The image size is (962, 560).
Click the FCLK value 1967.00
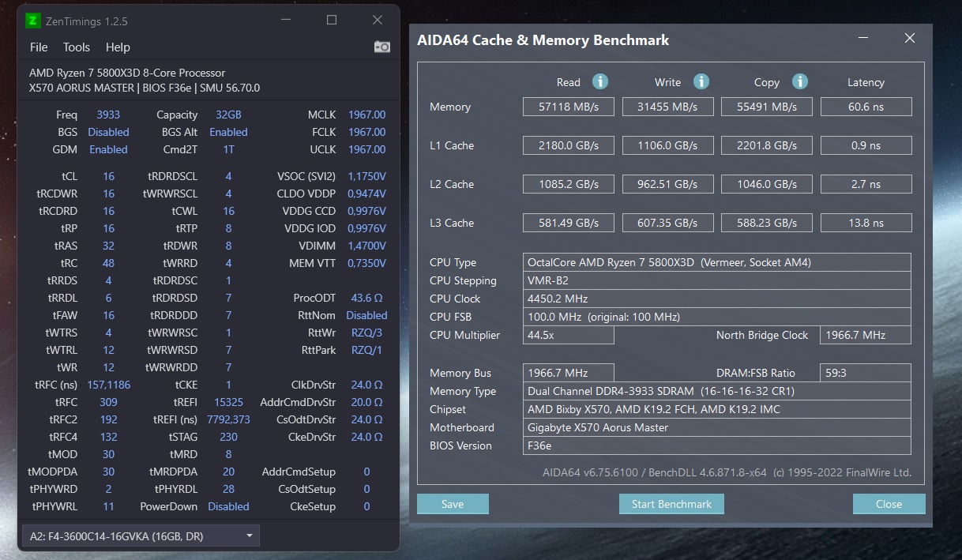tap(366, 132)
